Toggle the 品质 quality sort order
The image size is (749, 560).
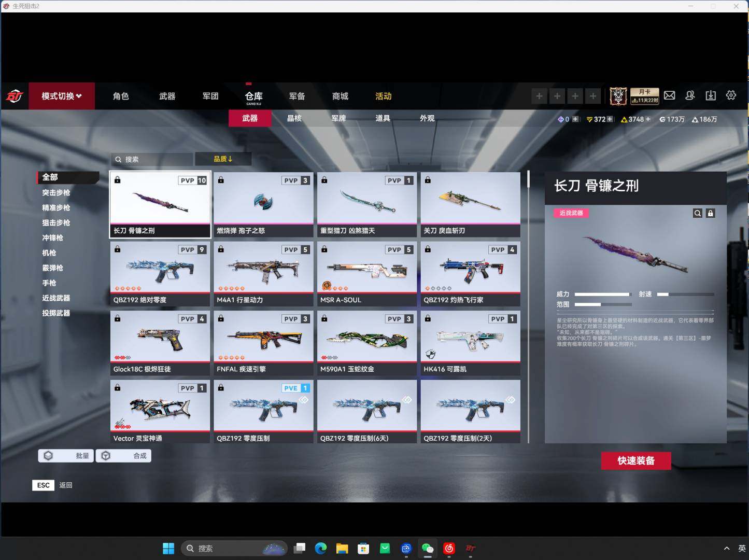tap(223, 159)
